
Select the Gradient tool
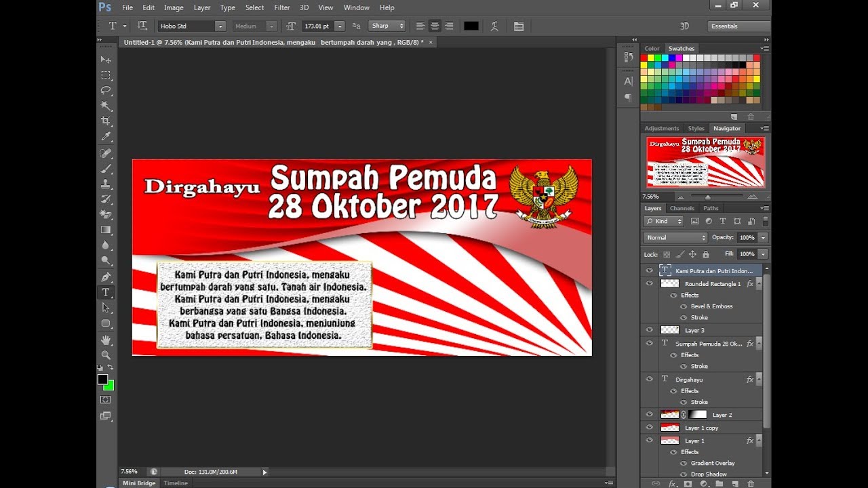(x=106, y=230)
